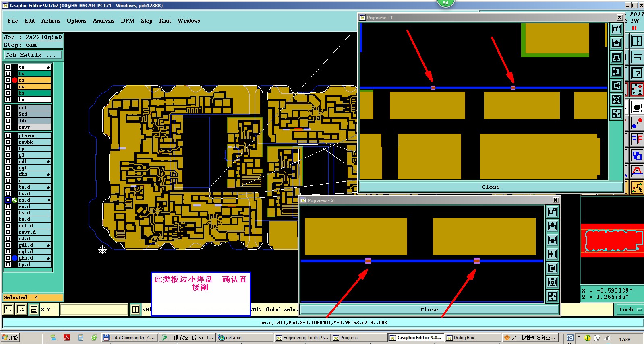Toggle checkbox for layer ss
The image size is (644, 344).
(8, 87)
